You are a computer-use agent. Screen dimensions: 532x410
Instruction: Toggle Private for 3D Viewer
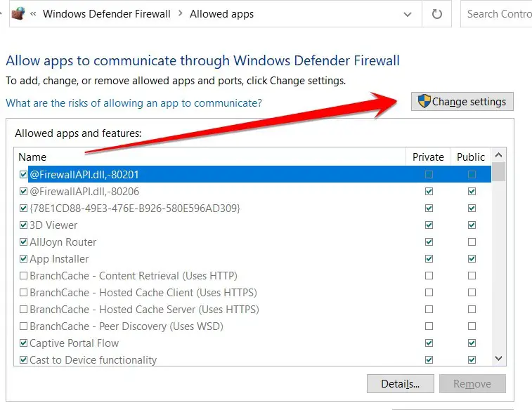pyautogui.click(x=429, y=225)
